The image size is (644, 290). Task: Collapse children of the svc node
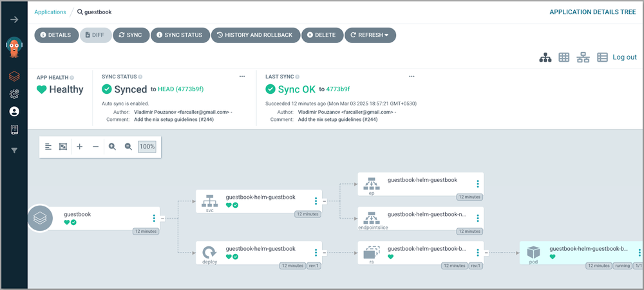(x=324, y=201)
